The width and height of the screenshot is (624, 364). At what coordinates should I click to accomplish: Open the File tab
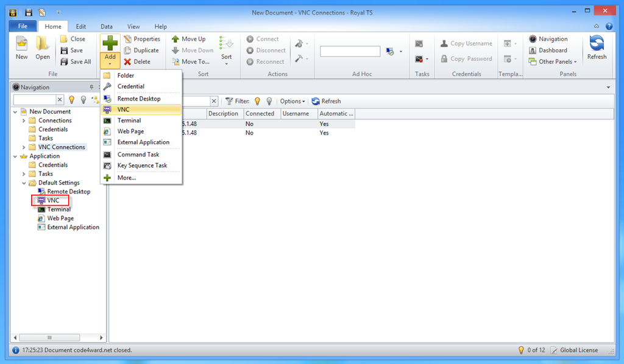pos(23,27)
